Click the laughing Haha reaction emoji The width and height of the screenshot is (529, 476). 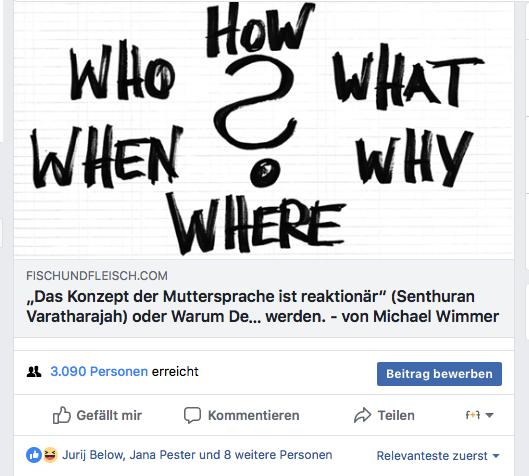[50, 455]
